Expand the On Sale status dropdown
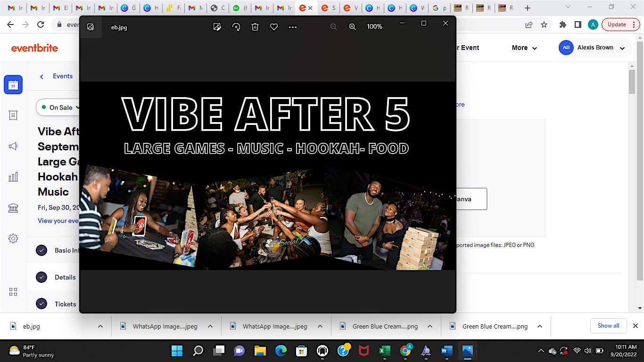The image size is (644, 362). pyautogui.click(x=58, y=107)
